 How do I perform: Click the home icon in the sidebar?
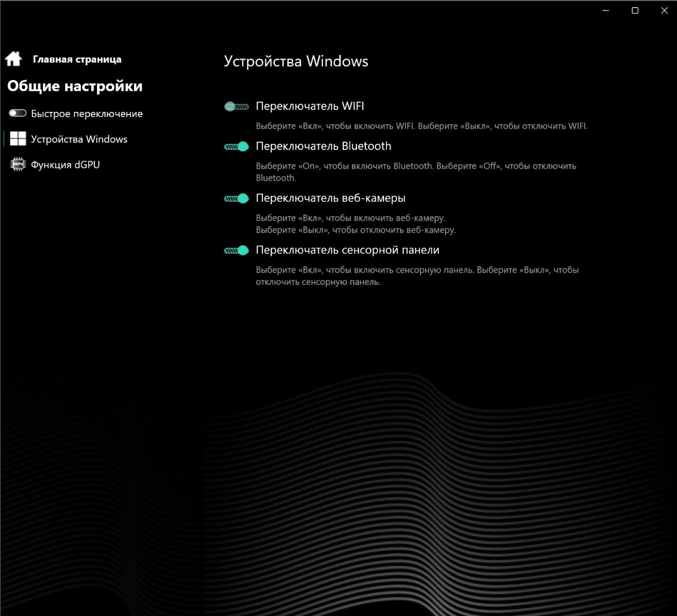[13, 59]
